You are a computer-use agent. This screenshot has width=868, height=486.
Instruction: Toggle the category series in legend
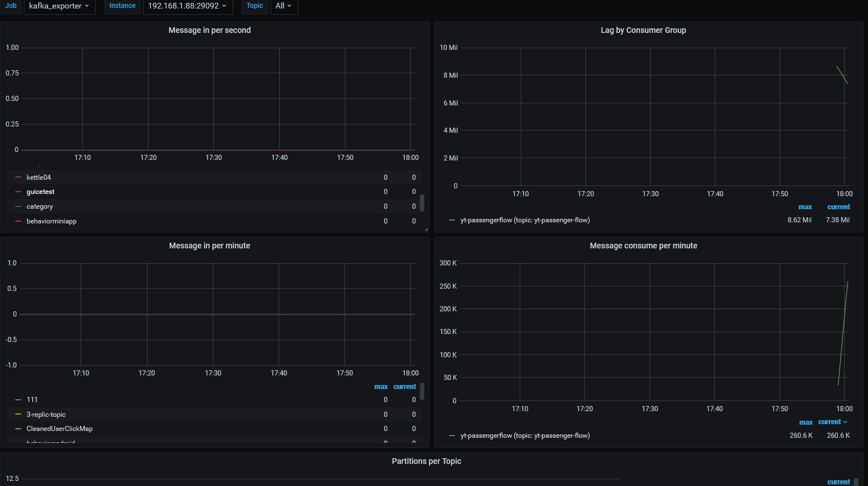(x=40, y=207)
